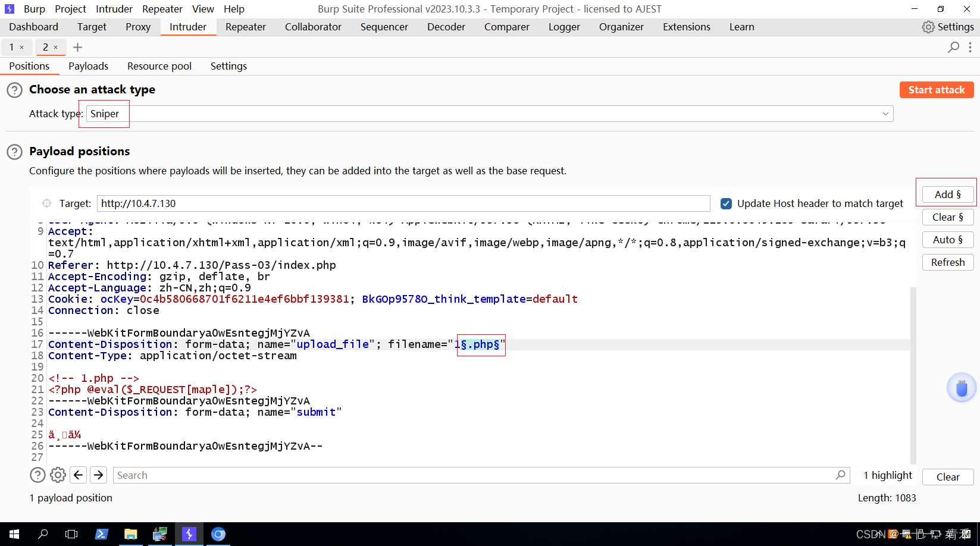Viewport: 980px width, 546px height.
Task: Open the Repeater menu in menu bar
Action: pos(162,9)
